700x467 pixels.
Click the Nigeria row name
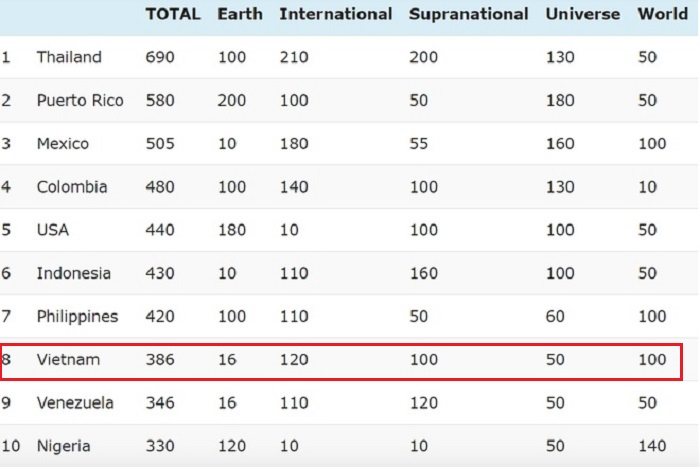64,446
